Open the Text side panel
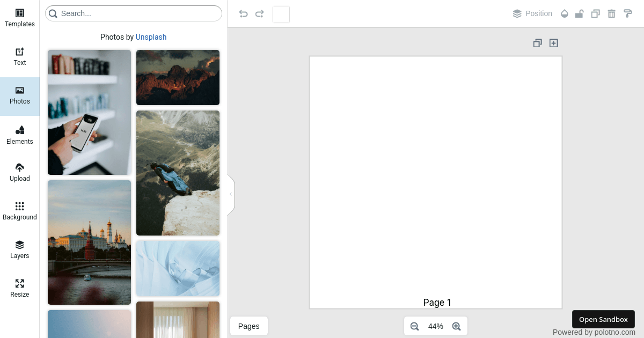This screenshot has width=644, height=338. pyautogui.click(x=19, y=57)
